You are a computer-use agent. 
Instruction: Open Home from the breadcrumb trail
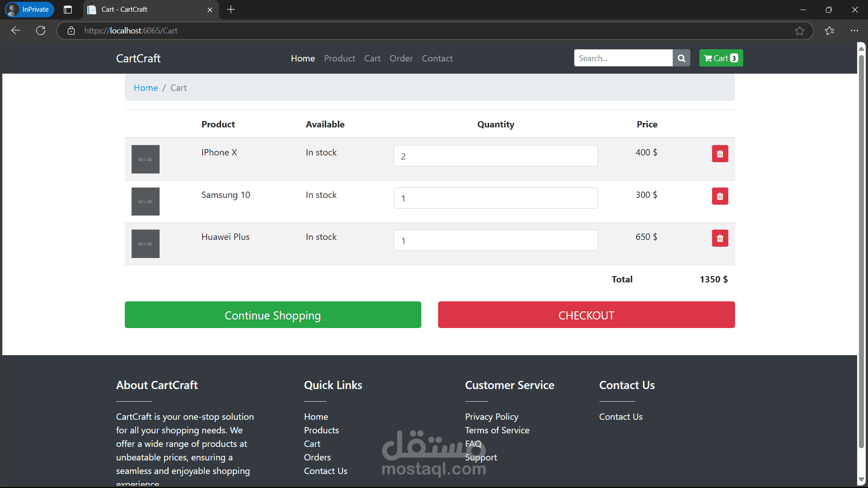pos(146,88)
